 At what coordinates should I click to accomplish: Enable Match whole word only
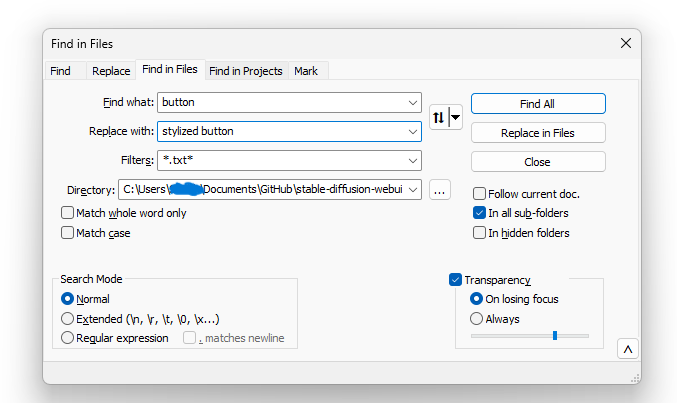click(68, 213)
